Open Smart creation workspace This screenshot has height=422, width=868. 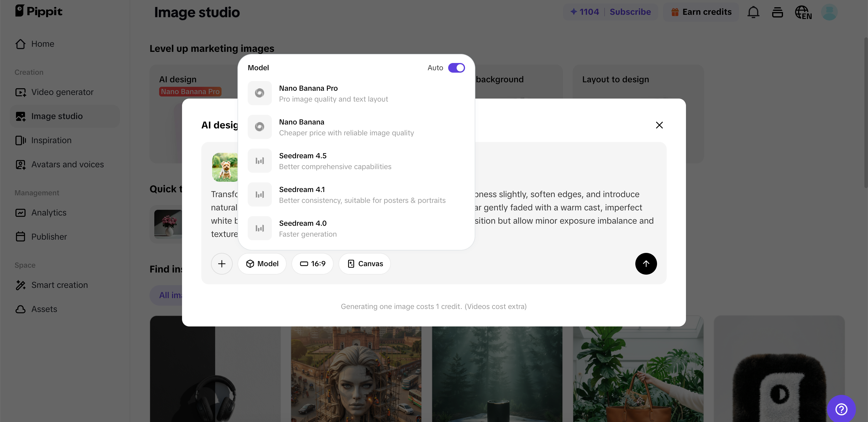[x=59, y=285]
